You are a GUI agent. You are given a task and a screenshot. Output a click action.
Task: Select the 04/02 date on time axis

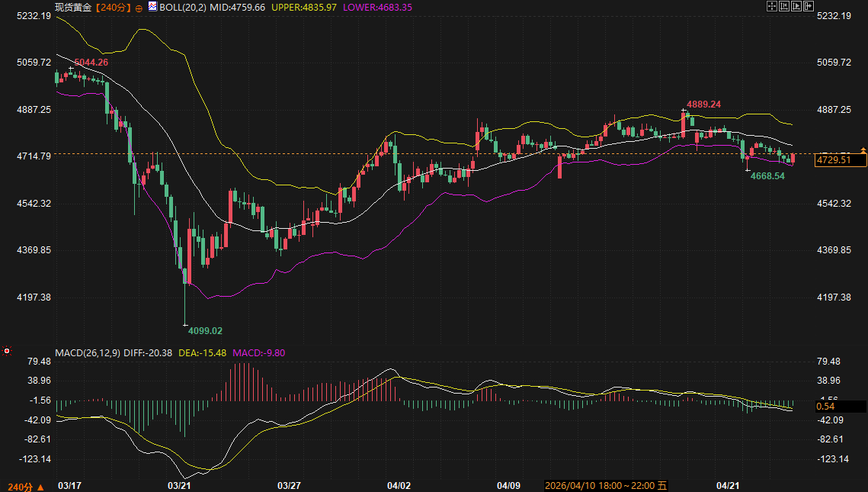click(x=399, y=485)
